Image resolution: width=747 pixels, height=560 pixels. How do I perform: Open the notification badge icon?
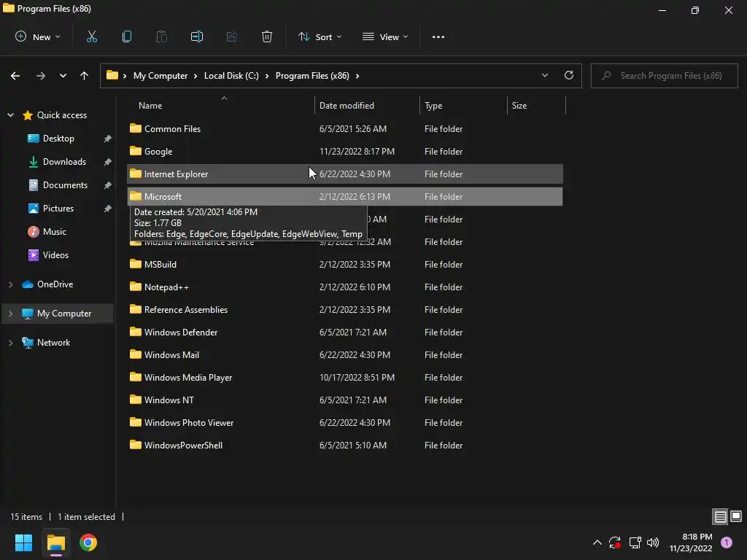coord(727,542)
